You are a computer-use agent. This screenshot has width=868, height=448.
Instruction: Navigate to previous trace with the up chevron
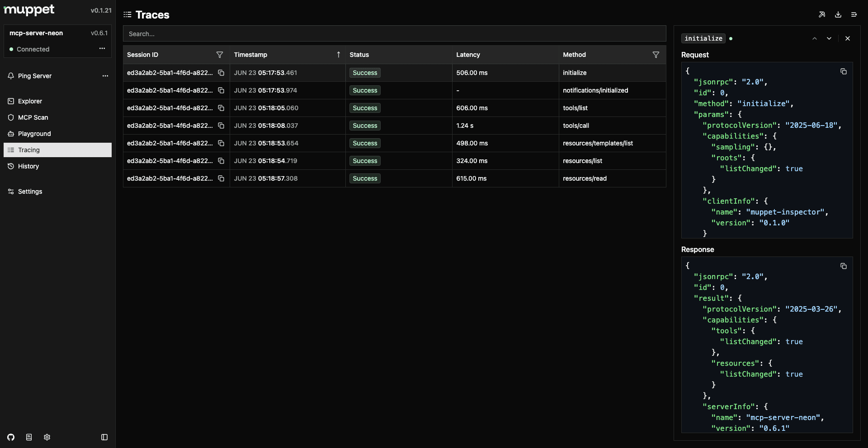[x=815, y=38]
